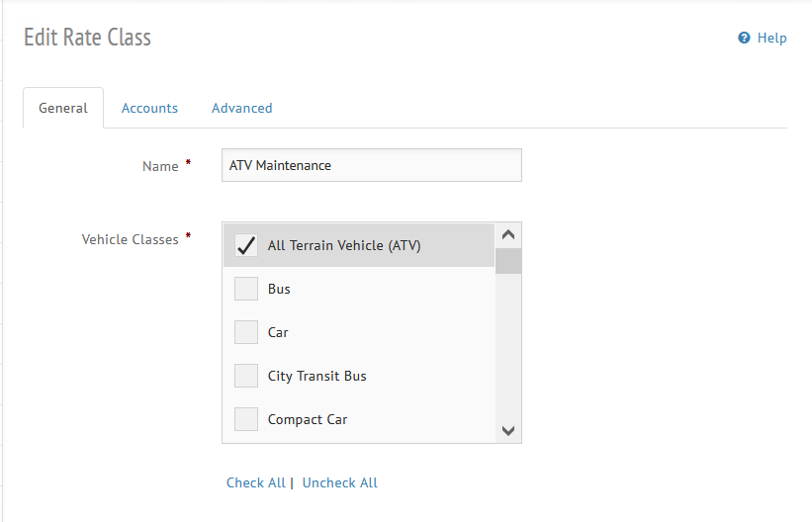The height and width of the screenshot is (522, 812).
Task: Select the Compact Car checkbox
Action: [x=246, y=419]
